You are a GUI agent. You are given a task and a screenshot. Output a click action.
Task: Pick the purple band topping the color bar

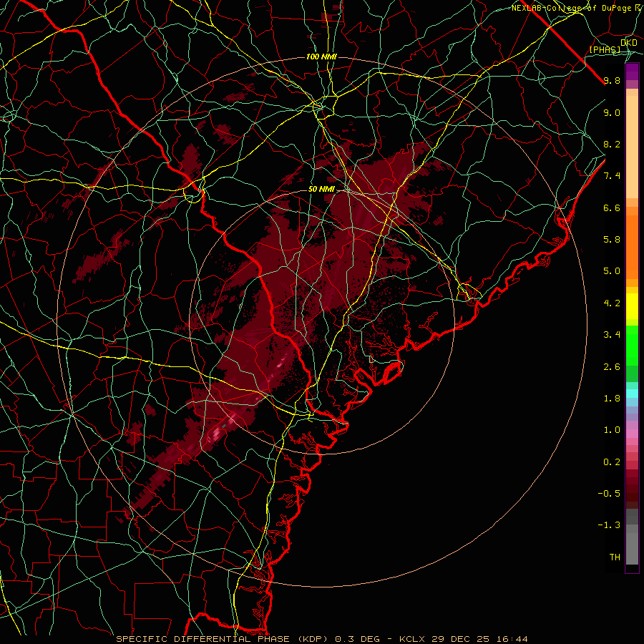coord(632,72)
